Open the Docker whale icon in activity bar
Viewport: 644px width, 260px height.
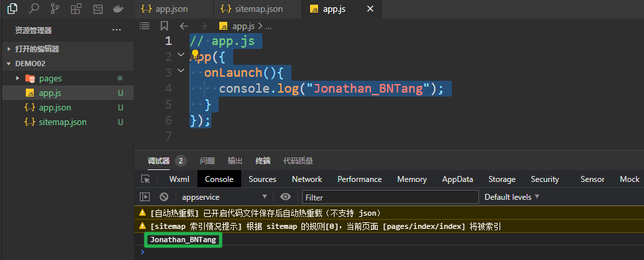[119, 9]
